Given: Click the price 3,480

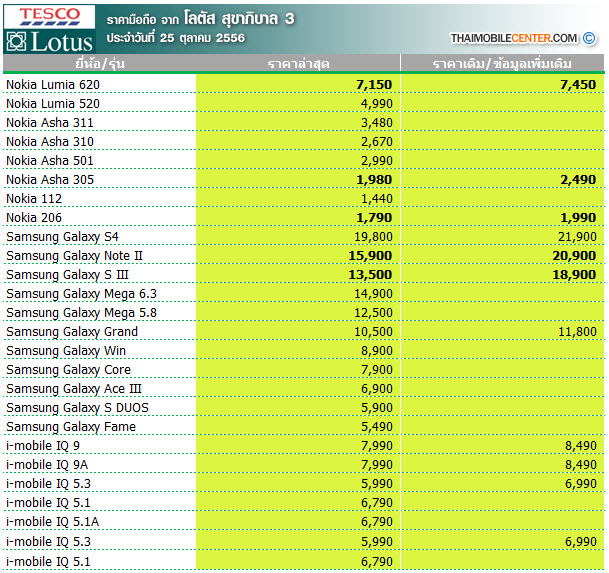Looking at the screenshot, I should pos(377,123).
